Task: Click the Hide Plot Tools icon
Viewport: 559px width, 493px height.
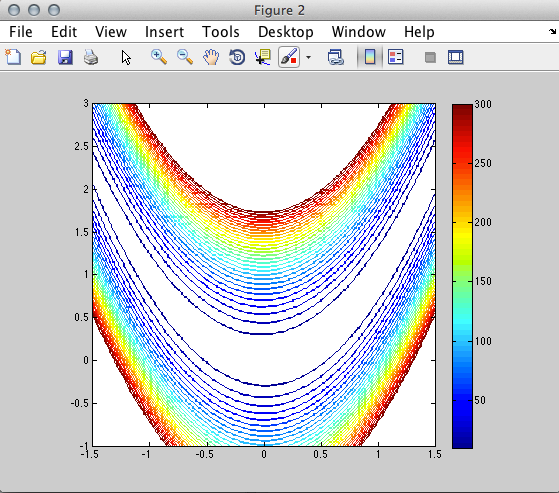Action: point(430,57)
